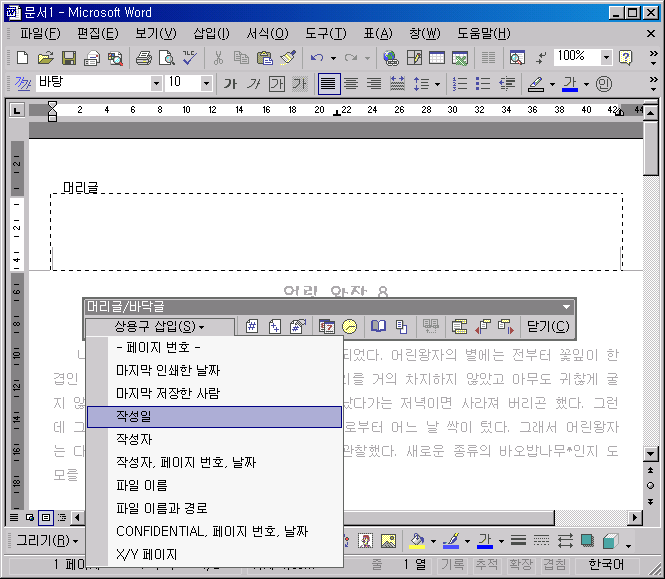Show previous header section

click(483, 327)
